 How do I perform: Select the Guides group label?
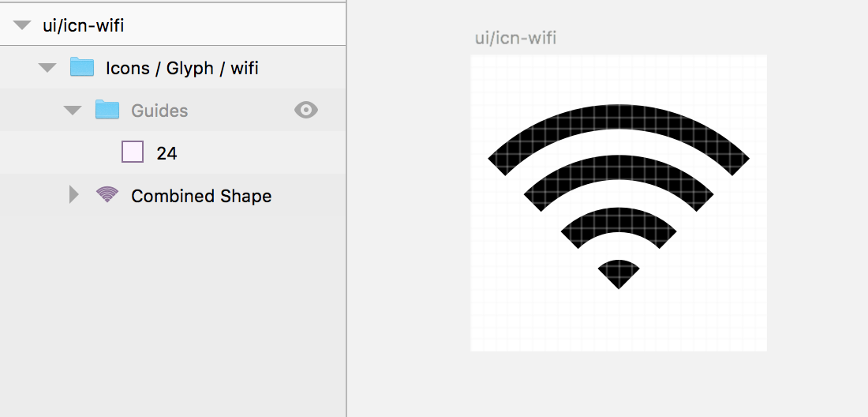(x=159, y=111)
